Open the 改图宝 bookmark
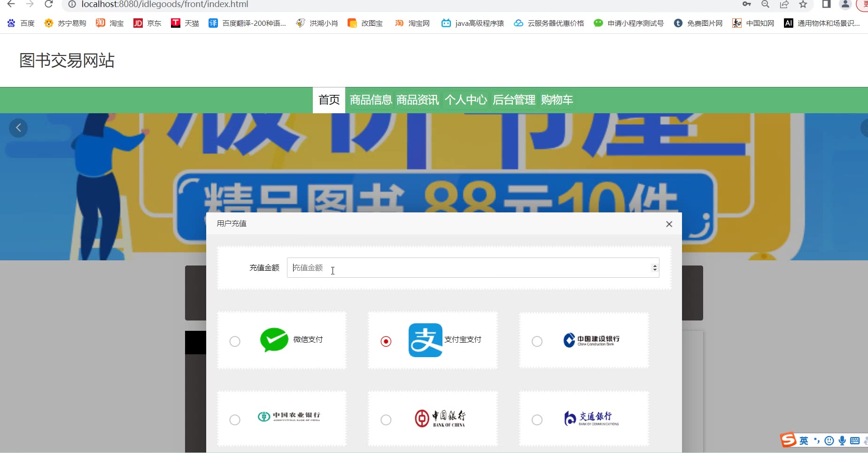 365,23
